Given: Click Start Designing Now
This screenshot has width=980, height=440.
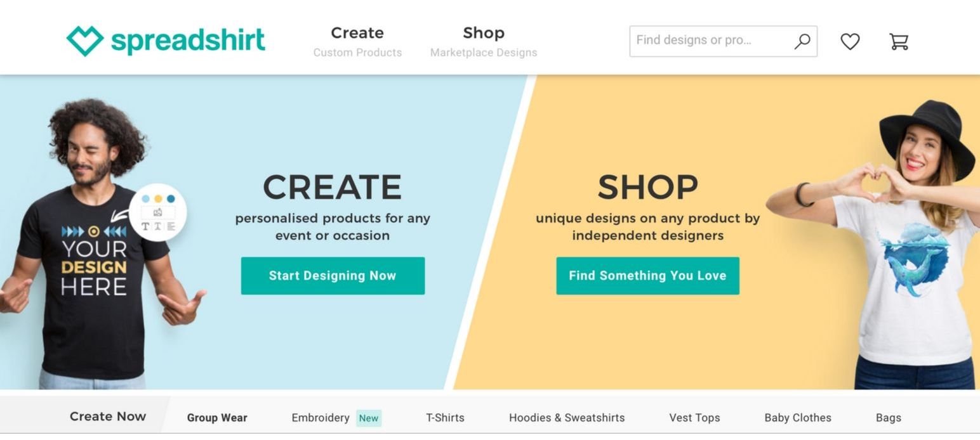Looking at the screenshot, I should click(332, 276).
